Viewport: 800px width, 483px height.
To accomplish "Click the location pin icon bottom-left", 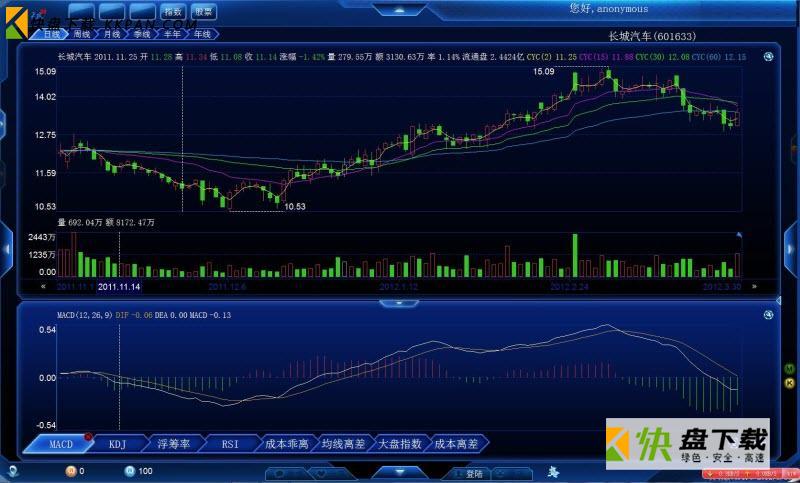I will tap(13, 471).
